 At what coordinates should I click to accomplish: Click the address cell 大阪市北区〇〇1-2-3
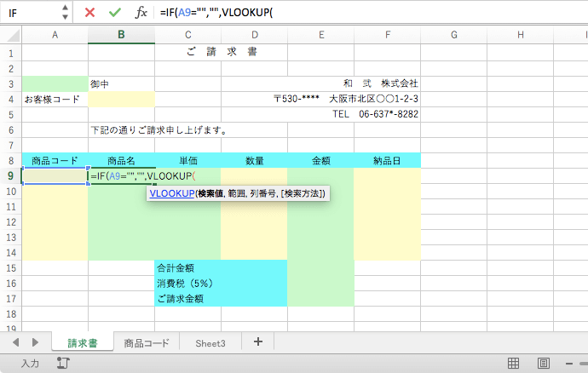[373, 99]
